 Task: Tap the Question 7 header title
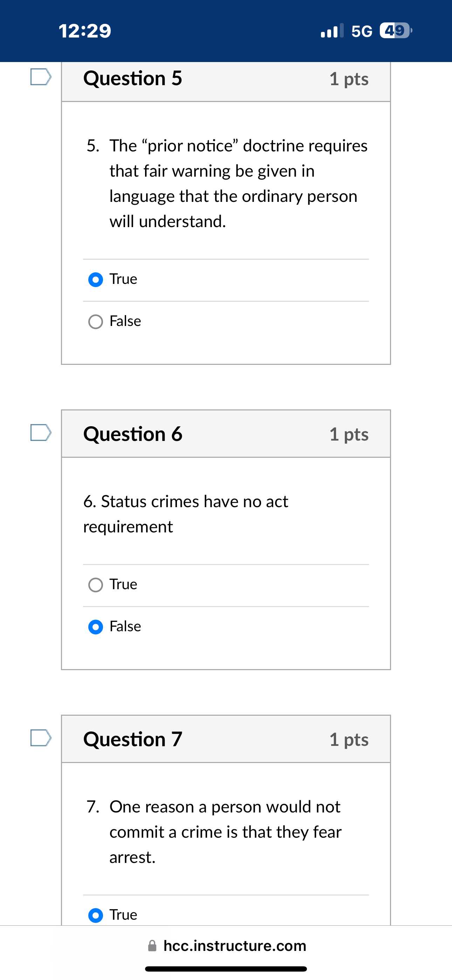click(133, 739)
